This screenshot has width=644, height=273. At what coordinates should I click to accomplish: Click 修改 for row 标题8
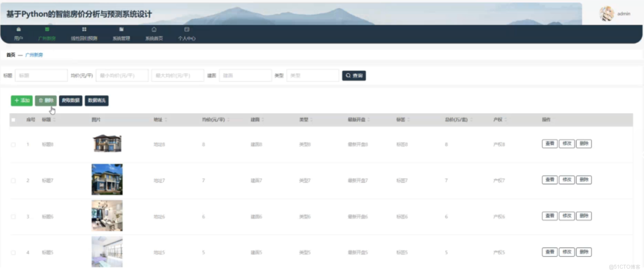tap(567, 144)
